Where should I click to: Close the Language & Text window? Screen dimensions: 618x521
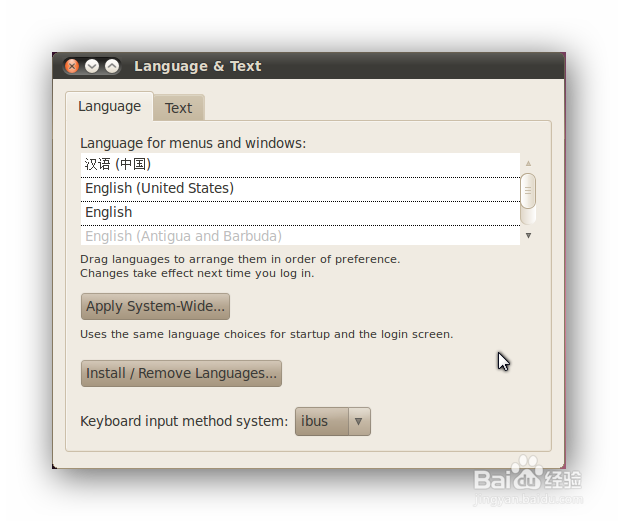point(72,66)
